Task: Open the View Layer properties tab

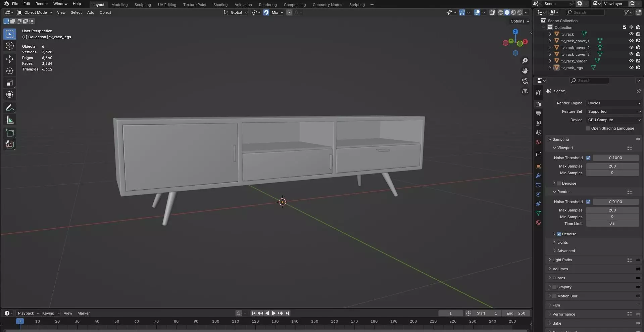Action: pyautogui.click(x=538, y=123)
